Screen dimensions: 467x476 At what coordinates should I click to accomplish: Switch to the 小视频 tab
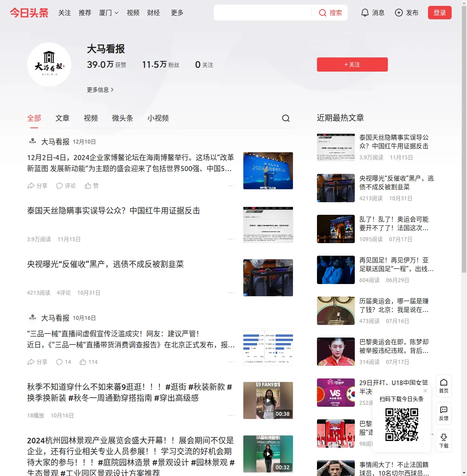pyautogui.click(x=158, y=118)
